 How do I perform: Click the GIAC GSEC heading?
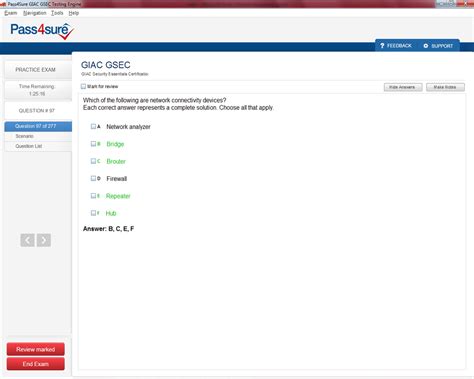point(106,65)
